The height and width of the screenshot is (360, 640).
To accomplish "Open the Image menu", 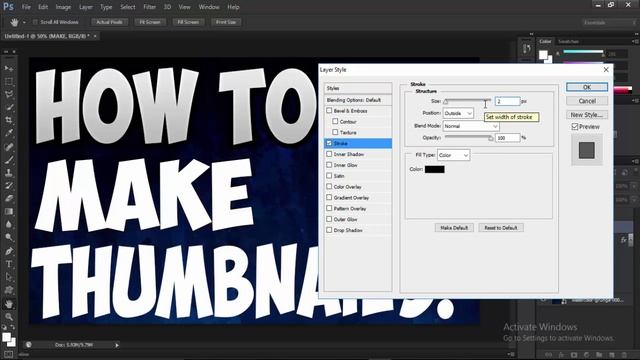I will 63,7.
